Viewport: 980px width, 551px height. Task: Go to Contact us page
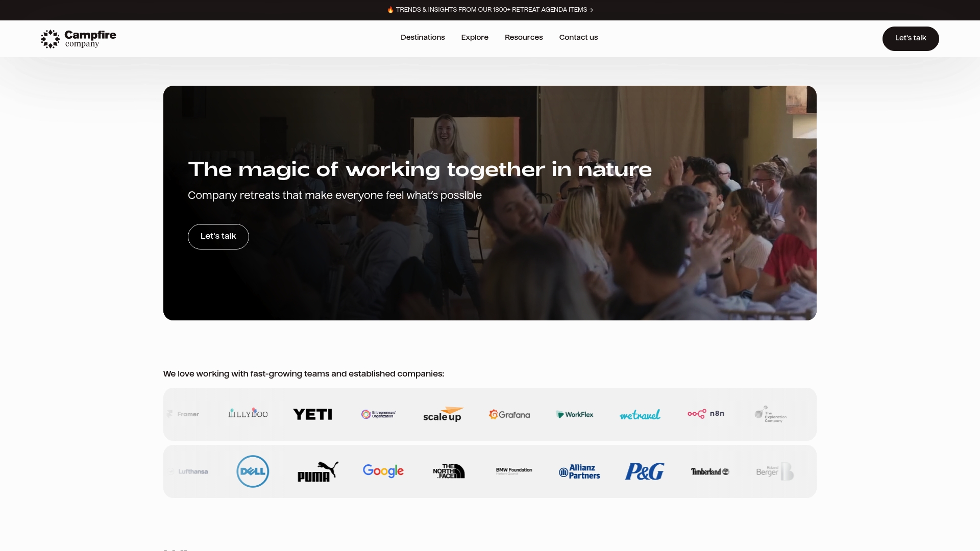click(578, 38)
